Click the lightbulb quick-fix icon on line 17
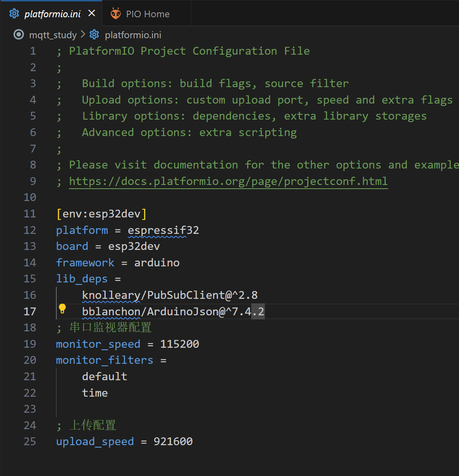 [62, 309]
